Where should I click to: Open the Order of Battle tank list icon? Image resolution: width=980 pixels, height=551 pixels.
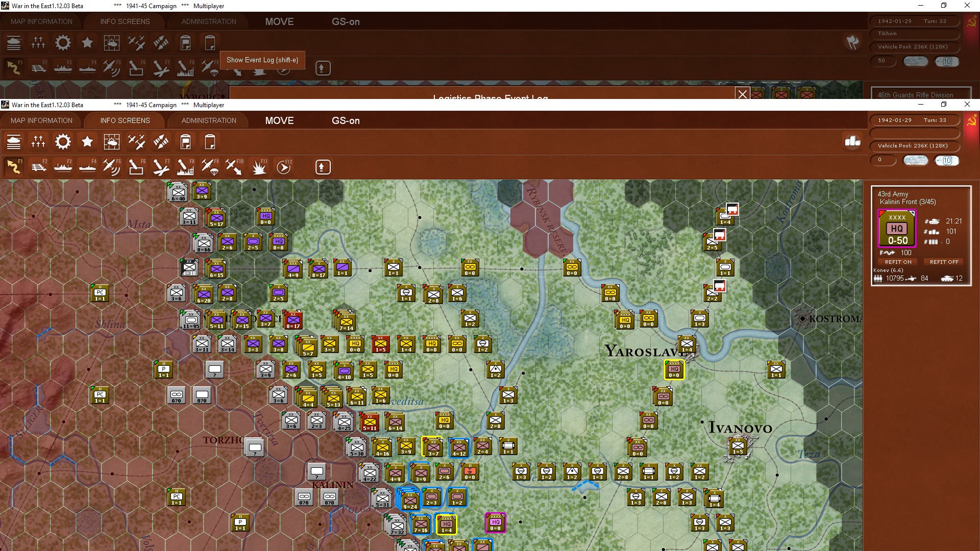pos(14,142)
